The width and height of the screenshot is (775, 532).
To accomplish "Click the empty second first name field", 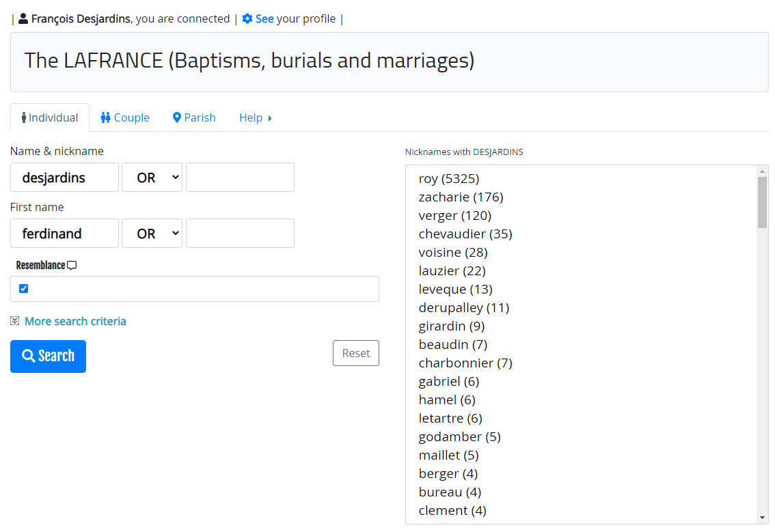I will pyautogui.click(x=240, y=233).
